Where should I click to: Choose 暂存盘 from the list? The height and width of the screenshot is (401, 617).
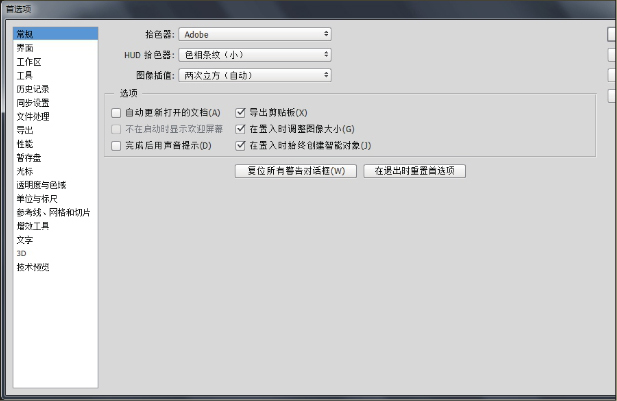[x=28, y=157]
